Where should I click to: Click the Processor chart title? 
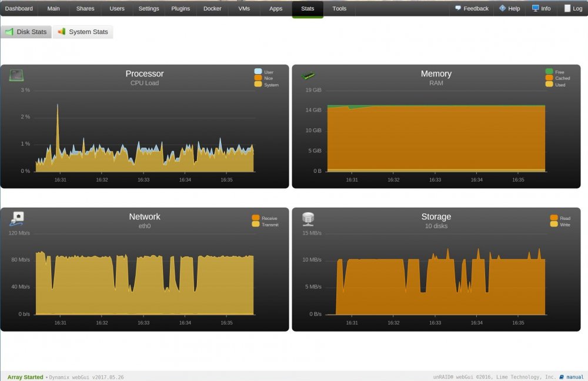[x=145, y=73]
